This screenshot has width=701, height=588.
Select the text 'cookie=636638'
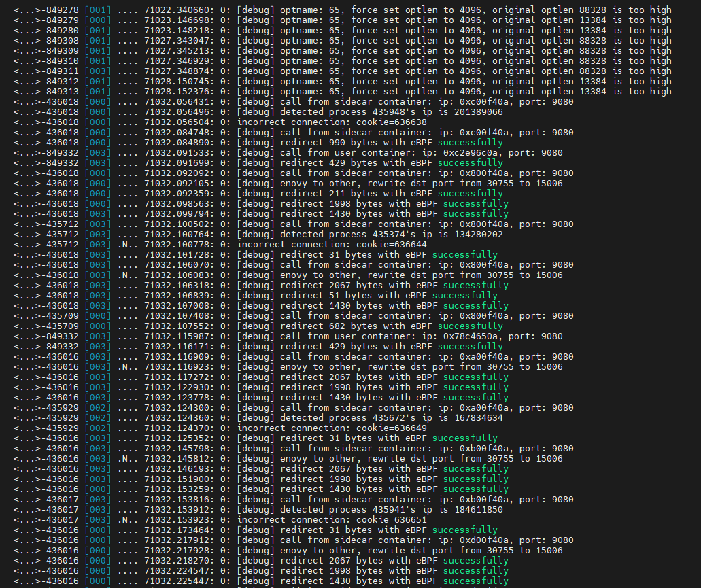[391, 122]
